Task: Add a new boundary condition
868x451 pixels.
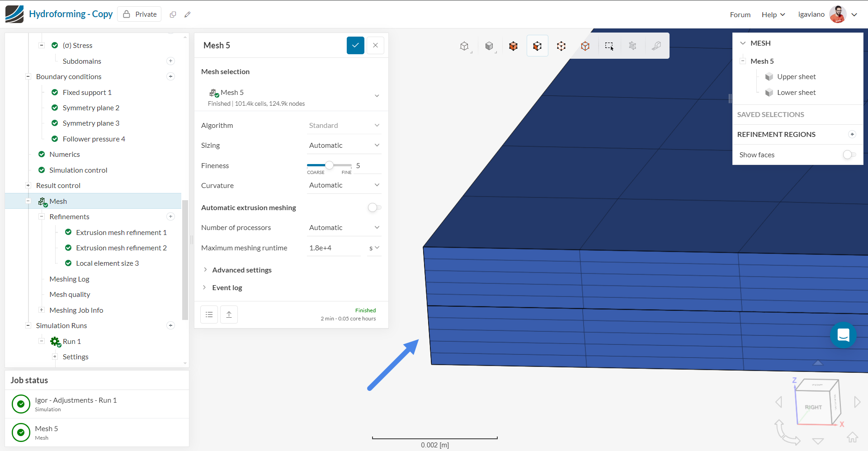Action: 171,76
